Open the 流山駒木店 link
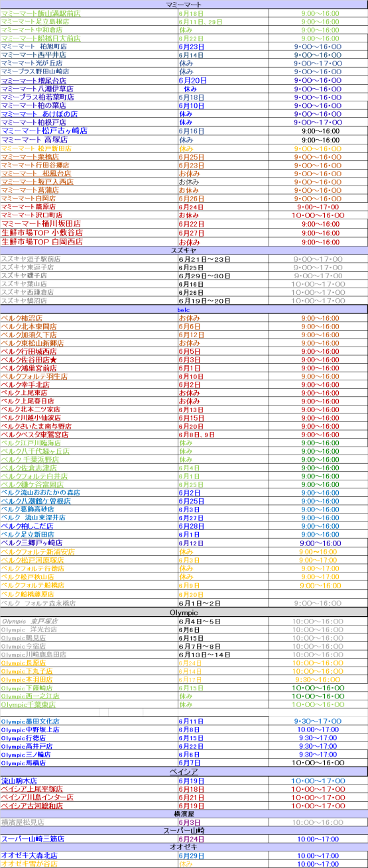 (19, 781)
